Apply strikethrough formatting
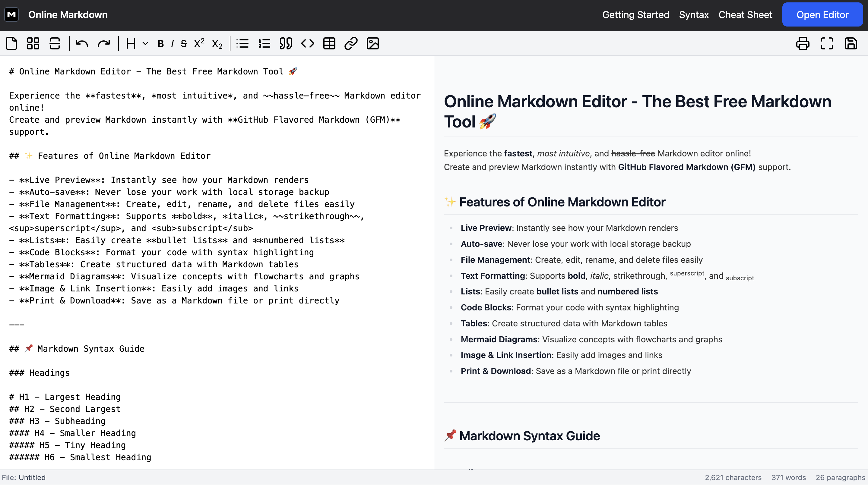This screenshot has width=868, height=487. (184, 44)
